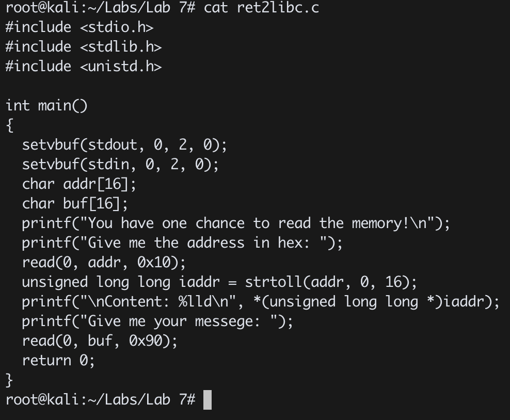Viewport: 510px width, 420px height.
Task: Click the 'cat ret2libc.c' command text
Action: (262, 7)
